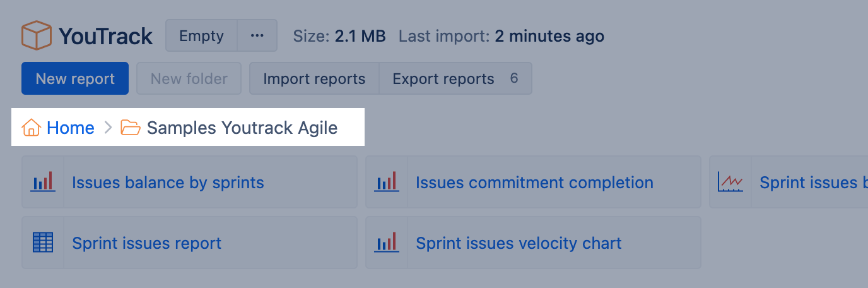Navigate to Home via breadcrumb link

pyautogui.click(x=71, y=128)
